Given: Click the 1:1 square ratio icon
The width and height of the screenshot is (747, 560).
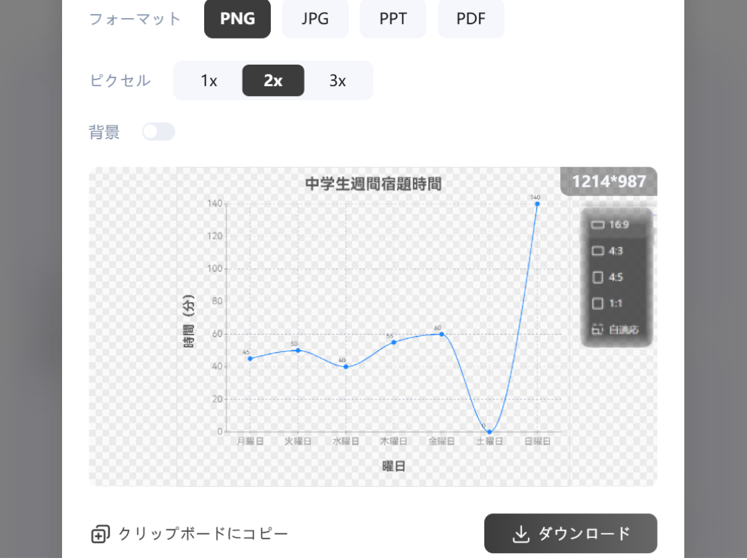Looking at the screenshot, I should point(598,303).
